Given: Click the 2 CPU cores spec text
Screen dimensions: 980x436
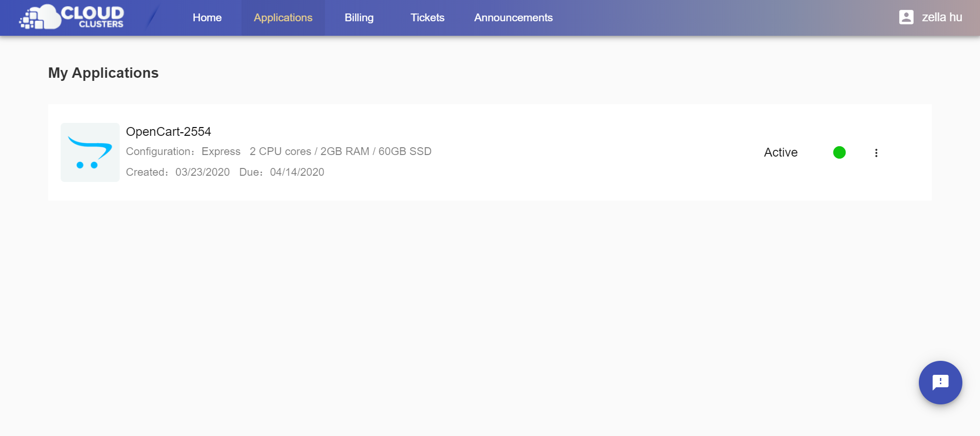Looking at the screenshot, I should pos(280,151).
